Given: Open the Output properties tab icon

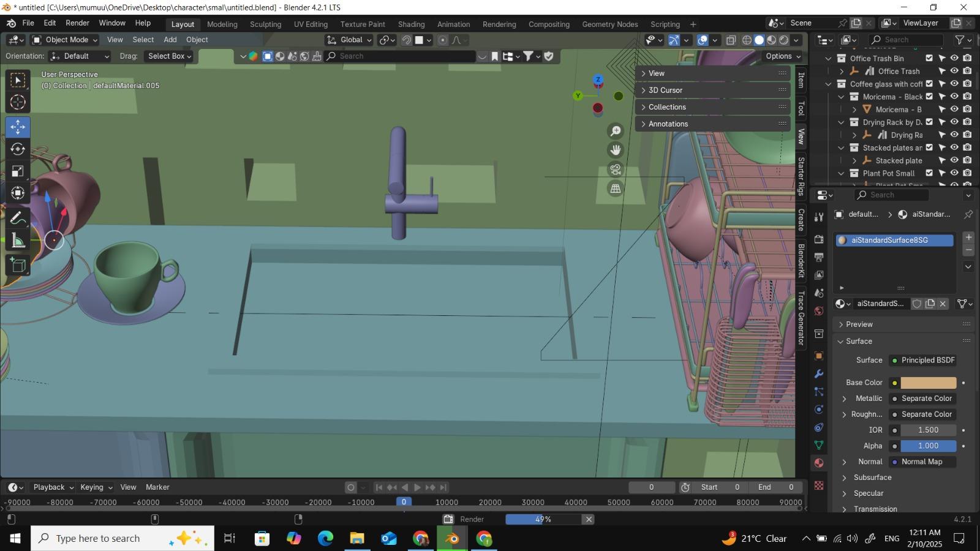Looking at the screenshot, I should (819, 257).
